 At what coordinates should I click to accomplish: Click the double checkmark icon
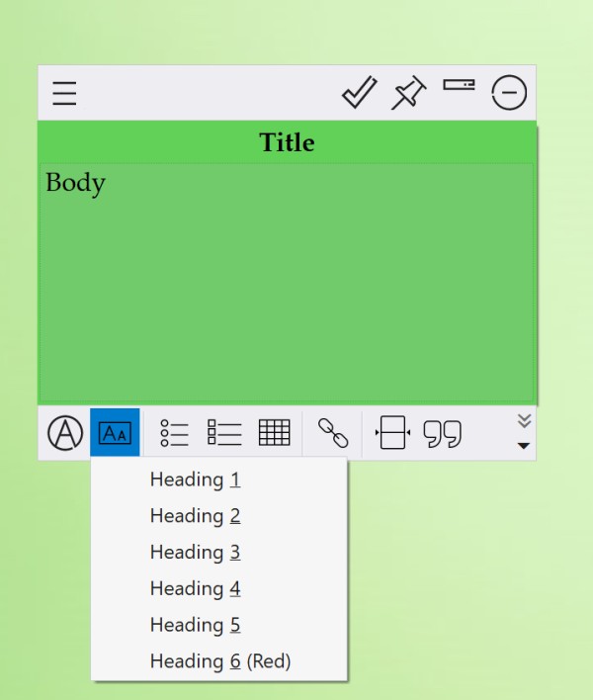[359, 93]
